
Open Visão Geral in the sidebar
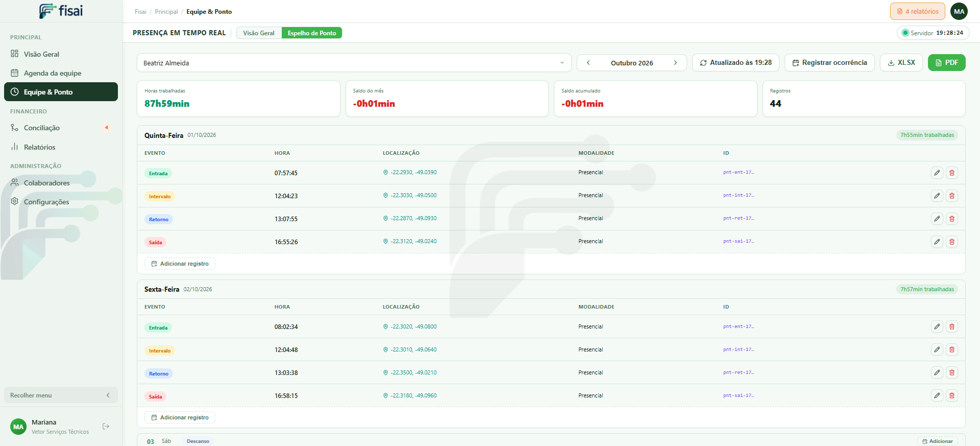61,54
